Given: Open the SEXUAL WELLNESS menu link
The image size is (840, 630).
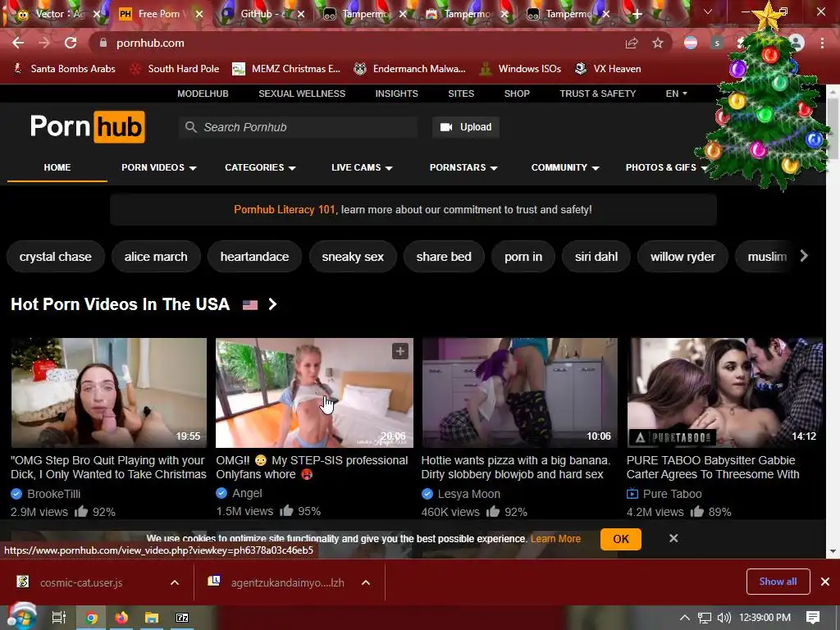Looking at the screenshot, I should click(302, 94).
